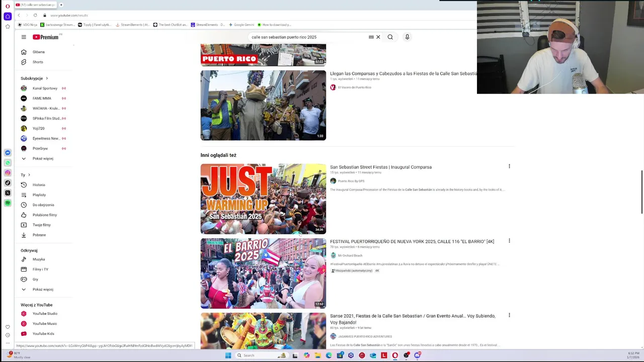This screenshot has height=362, width=644.
Task: Open options for San Sebastian Street Fiestas video
Action: click(x=509, y=166)
